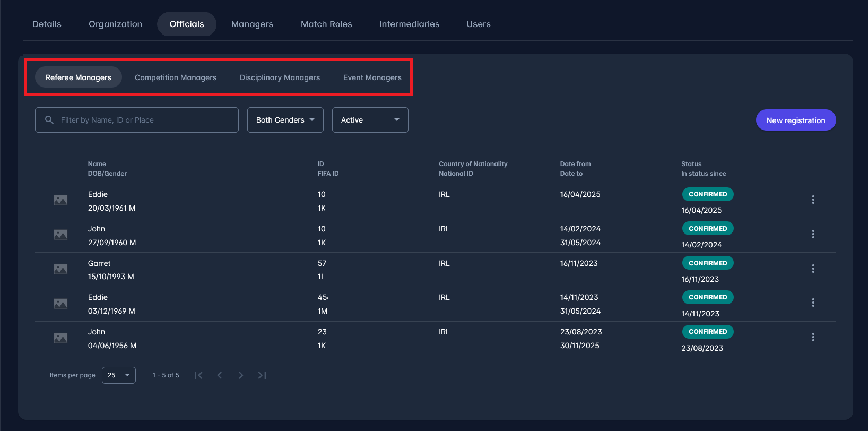Open actions menu for John born 04/06/1956
868x431 pixels.
point(813,337)
